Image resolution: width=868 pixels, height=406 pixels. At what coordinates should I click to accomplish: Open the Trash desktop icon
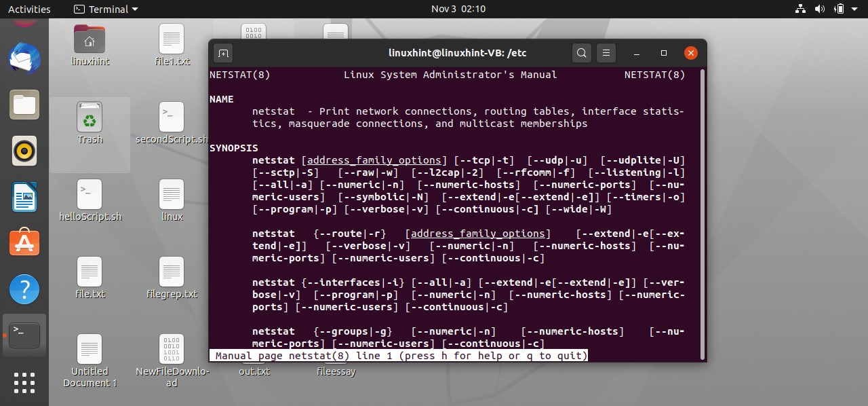point(90,124)
